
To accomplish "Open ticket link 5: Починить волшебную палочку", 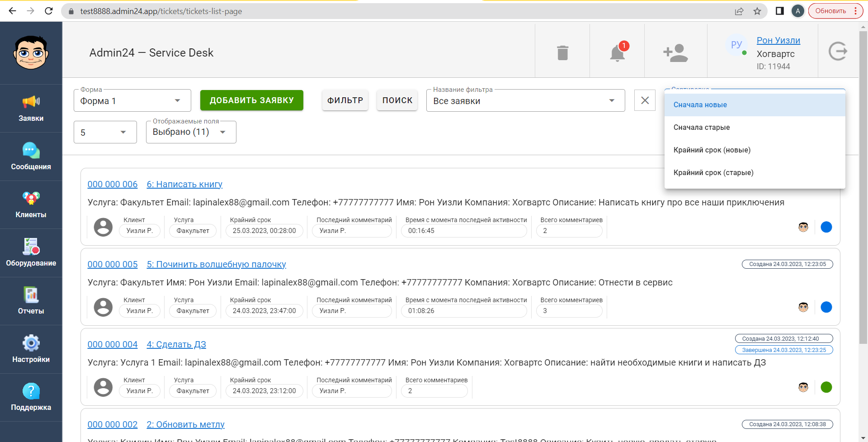I will [217, 264].
